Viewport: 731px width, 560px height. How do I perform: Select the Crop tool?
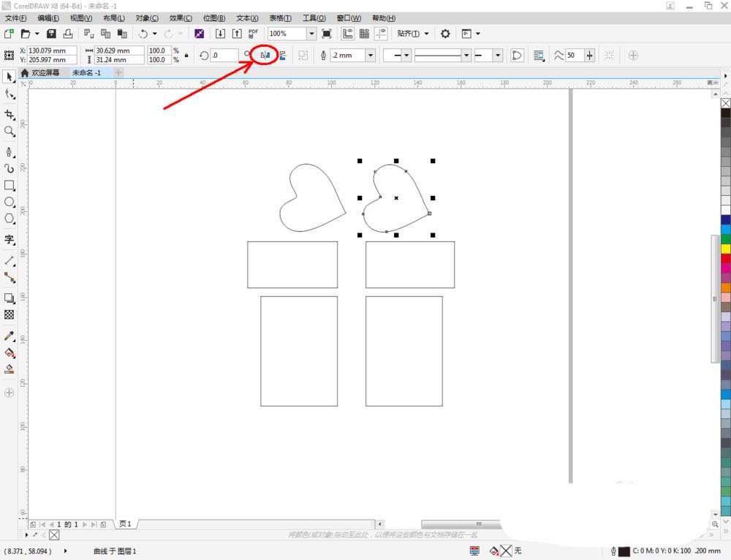tap(9, 114)
